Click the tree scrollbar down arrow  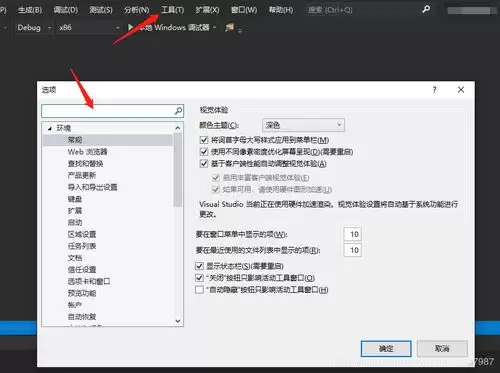tap(178, 321)
